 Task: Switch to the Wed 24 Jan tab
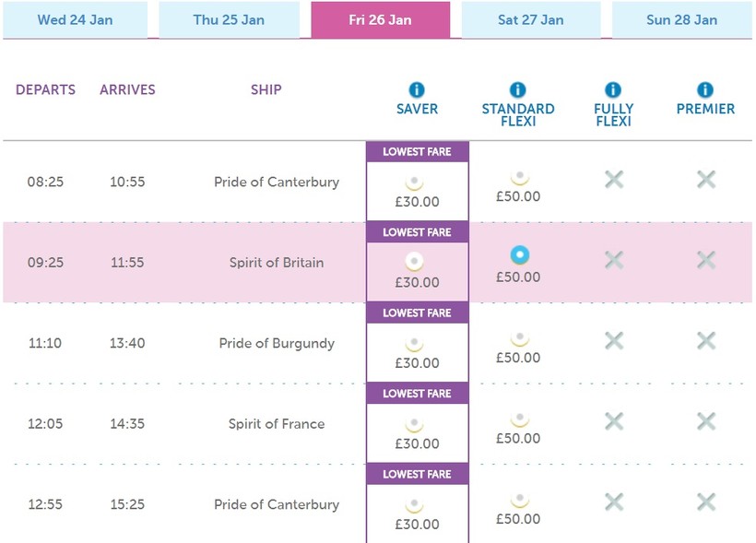[x=75, y=20]
